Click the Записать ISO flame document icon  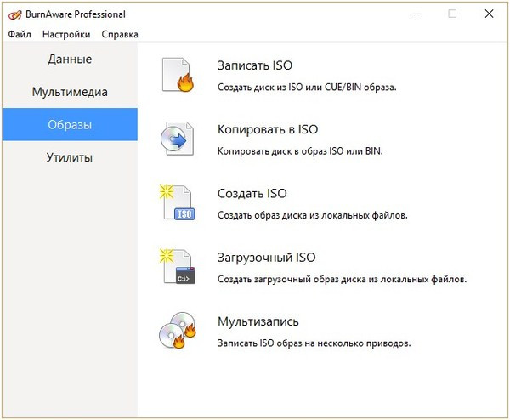[x=178, y=75]
